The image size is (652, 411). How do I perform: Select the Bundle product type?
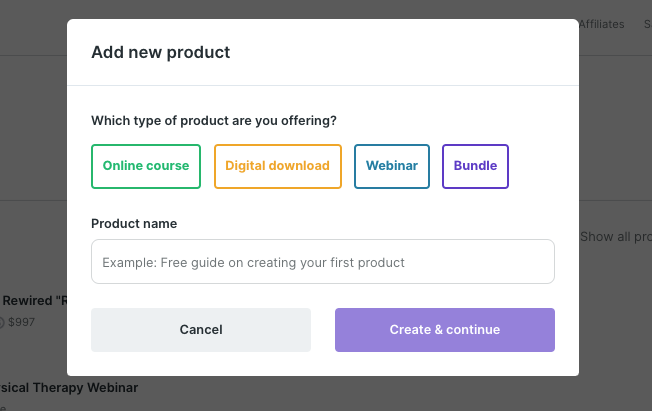[475, 166]
